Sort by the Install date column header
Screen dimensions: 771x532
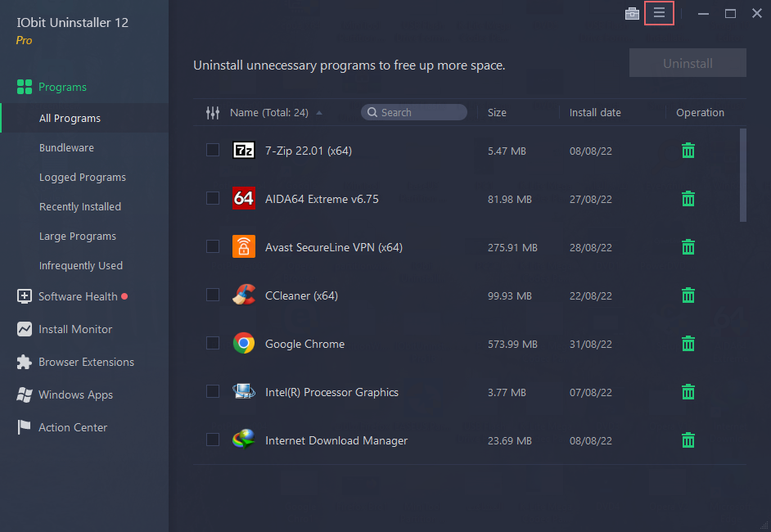click(595, 113)
